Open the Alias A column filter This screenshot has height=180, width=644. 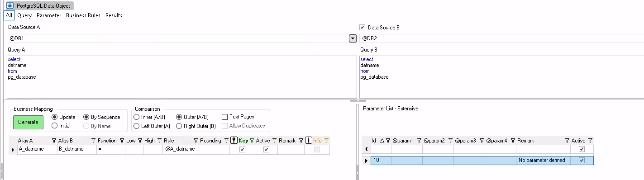pos(54,141)
